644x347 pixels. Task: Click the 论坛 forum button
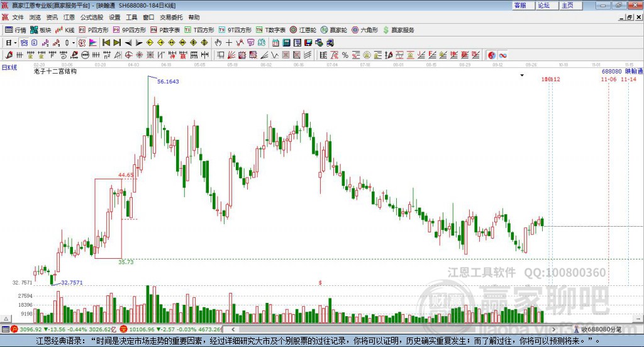click(547, 5)
